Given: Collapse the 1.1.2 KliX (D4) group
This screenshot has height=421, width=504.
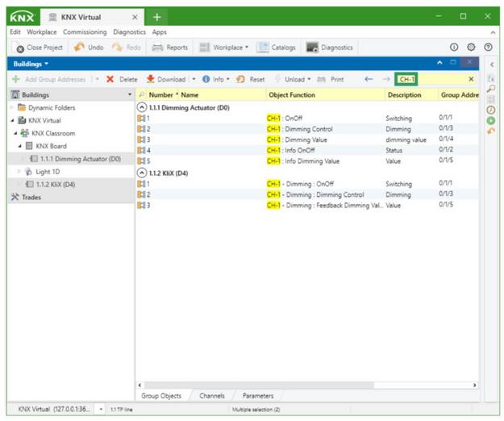Looking at the screenshot, I should point(143,173).
